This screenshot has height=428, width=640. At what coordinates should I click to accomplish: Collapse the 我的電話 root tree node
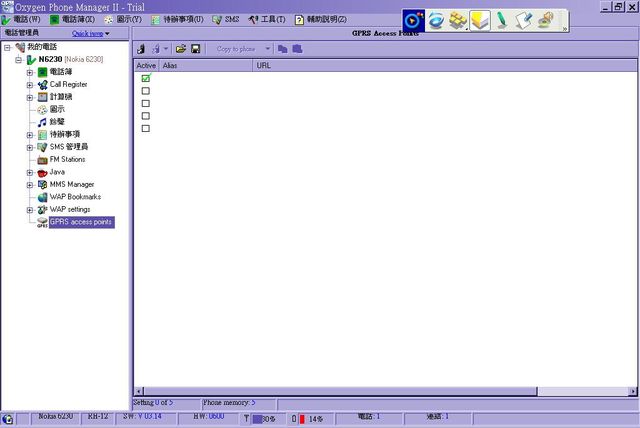pyautogui.click(x=7, y=47)
